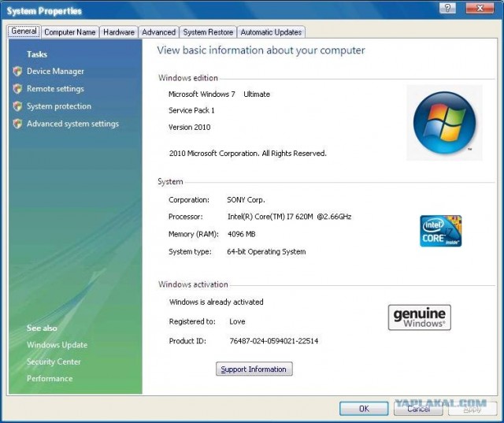
Task: Open the Hardware tab
Action: (119, 32)
